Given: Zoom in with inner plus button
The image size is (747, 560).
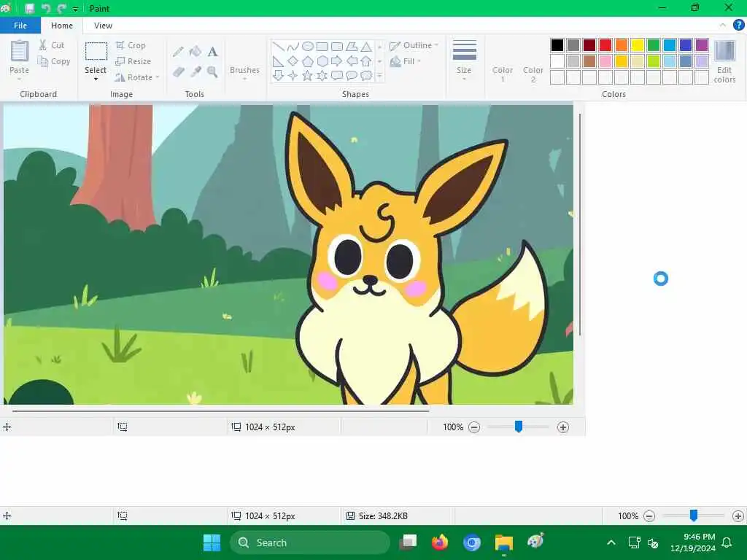Looking at the screenshot, I should click(x=563, y=427).
